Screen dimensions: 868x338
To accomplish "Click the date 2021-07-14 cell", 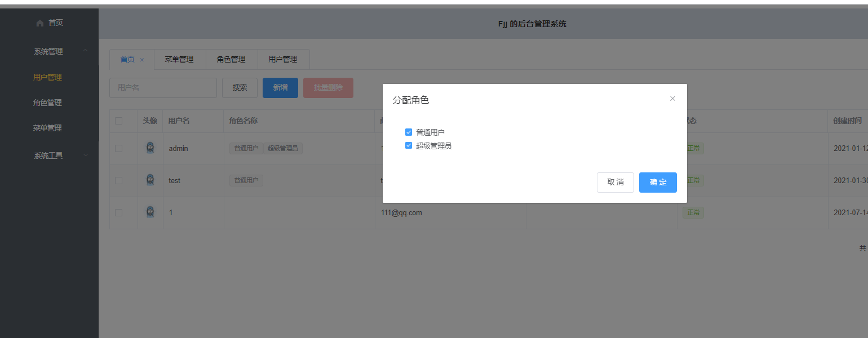I will (851, 213).
